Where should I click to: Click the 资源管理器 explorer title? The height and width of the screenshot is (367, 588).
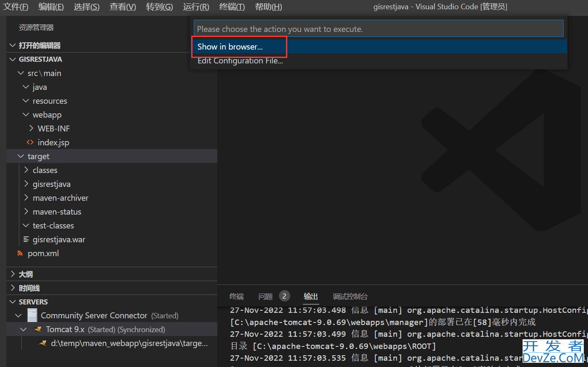[36, 28]
